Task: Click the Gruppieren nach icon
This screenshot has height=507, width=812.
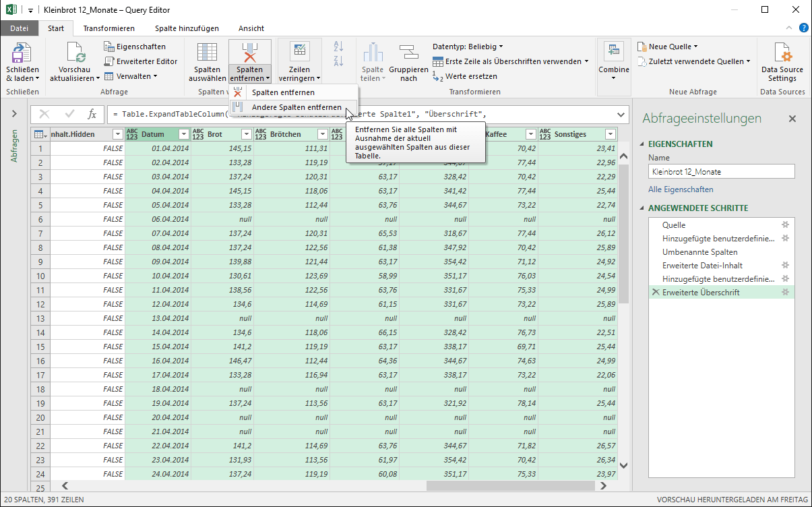Action: coord(408,53)
